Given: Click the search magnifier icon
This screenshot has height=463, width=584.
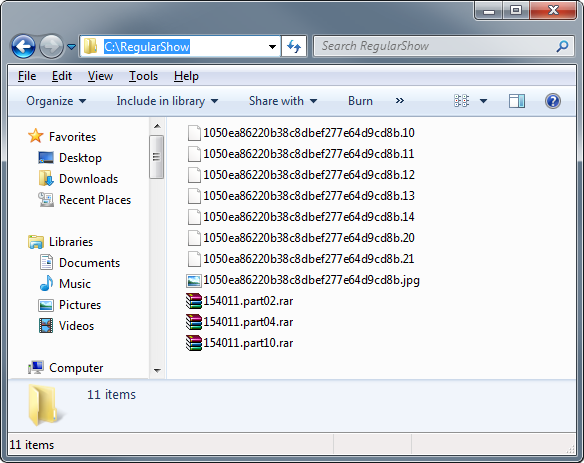Looking at the screenshot, I should click(562, 46).
